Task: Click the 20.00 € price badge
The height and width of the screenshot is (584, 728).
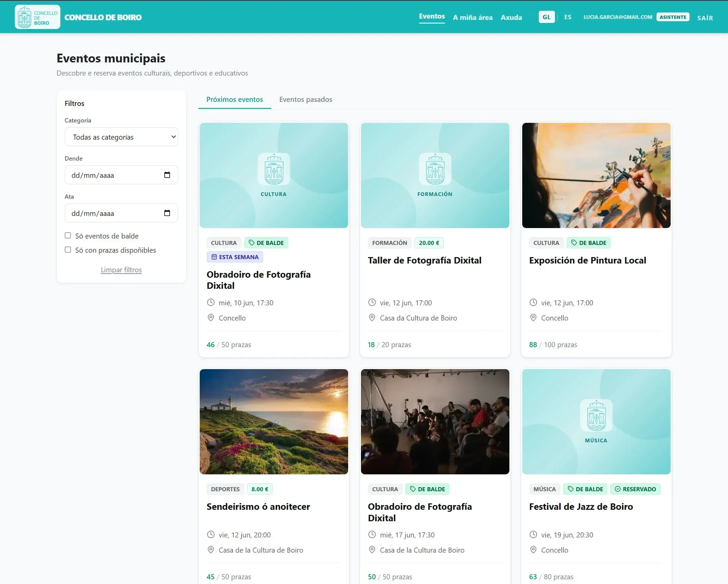Action: tap(429, 243)
